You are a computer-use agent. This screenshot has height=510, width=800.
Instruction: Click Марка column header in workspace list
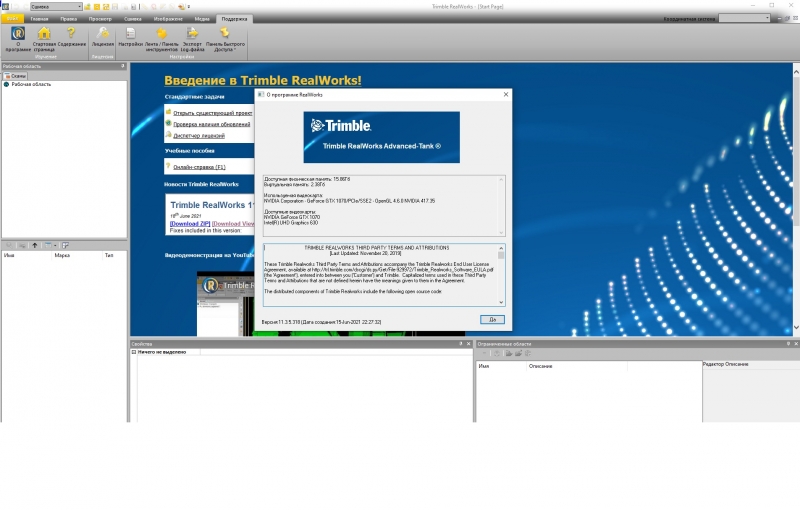tap(77, 256)
